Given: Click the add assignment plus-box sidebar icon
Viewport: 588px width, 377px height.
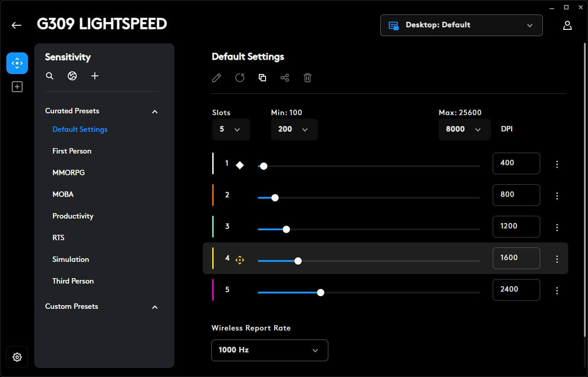Looking at the screenshot, I should pyautogui.click(x=17, y=87).
